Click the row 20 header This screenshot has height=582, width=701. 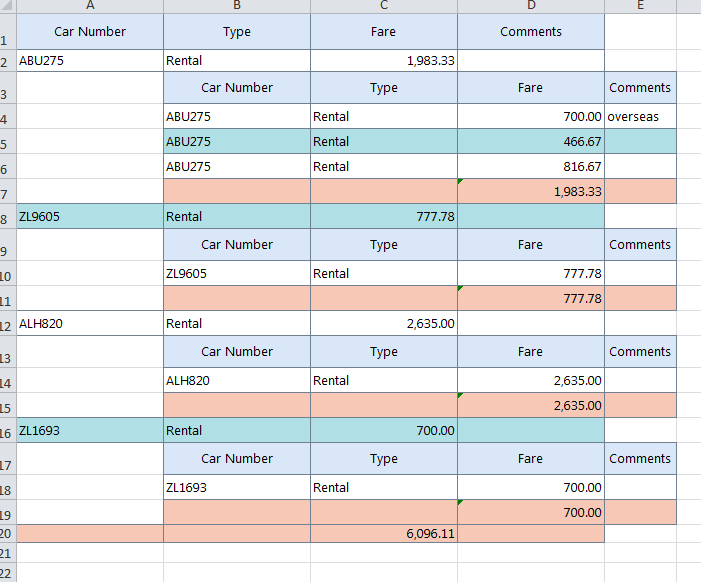coord(5,534)
